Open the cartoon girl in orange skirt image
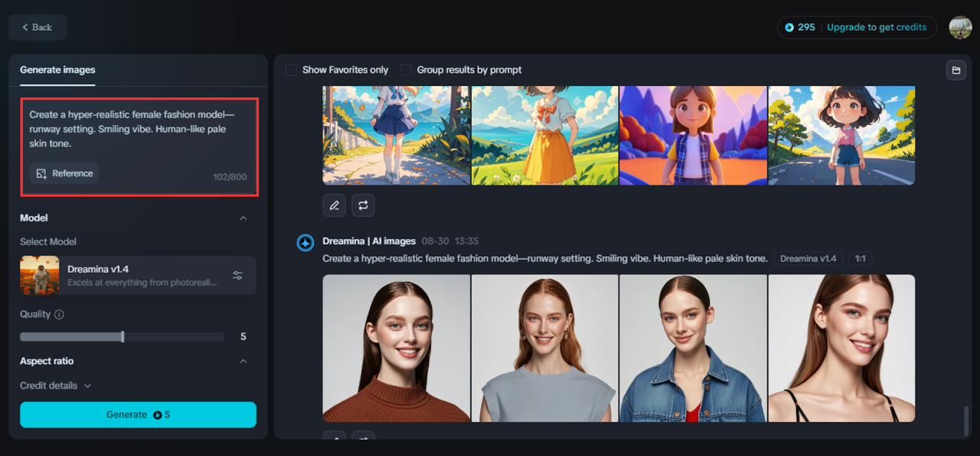The image size is (980, 456). pyautogui.click(x=544, y=135)
